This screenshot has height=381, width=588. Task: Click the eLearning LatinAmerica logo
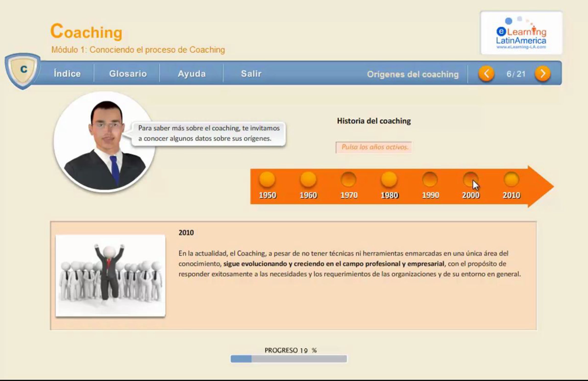click(521, 33)
